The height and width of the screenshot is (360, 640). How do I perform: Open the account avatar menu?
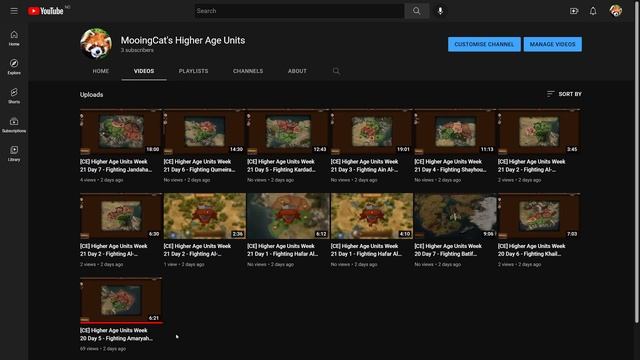click(616, 11)
